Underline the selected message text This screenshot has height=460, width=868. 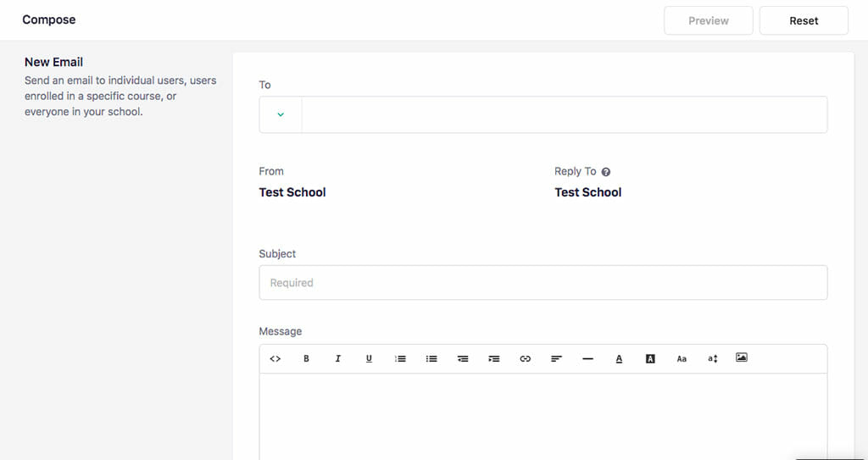click(369, 358)
